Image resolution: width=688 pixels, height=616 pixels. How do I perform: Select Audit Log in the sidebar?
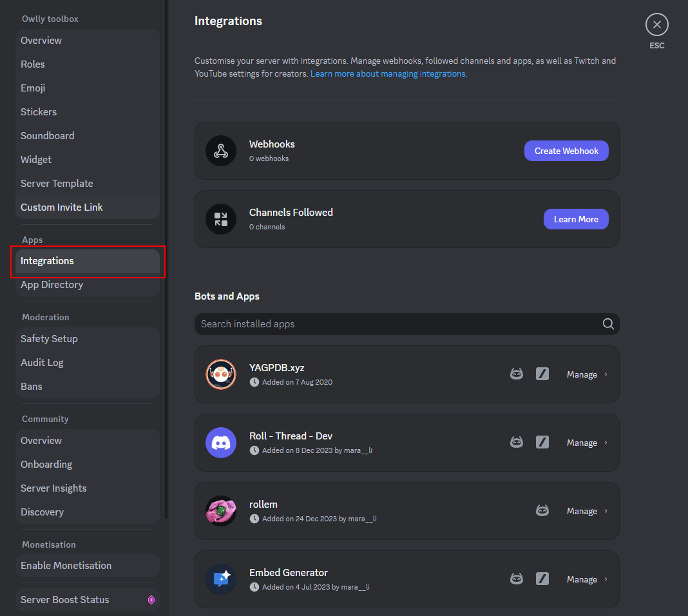(x=42, y=363)
